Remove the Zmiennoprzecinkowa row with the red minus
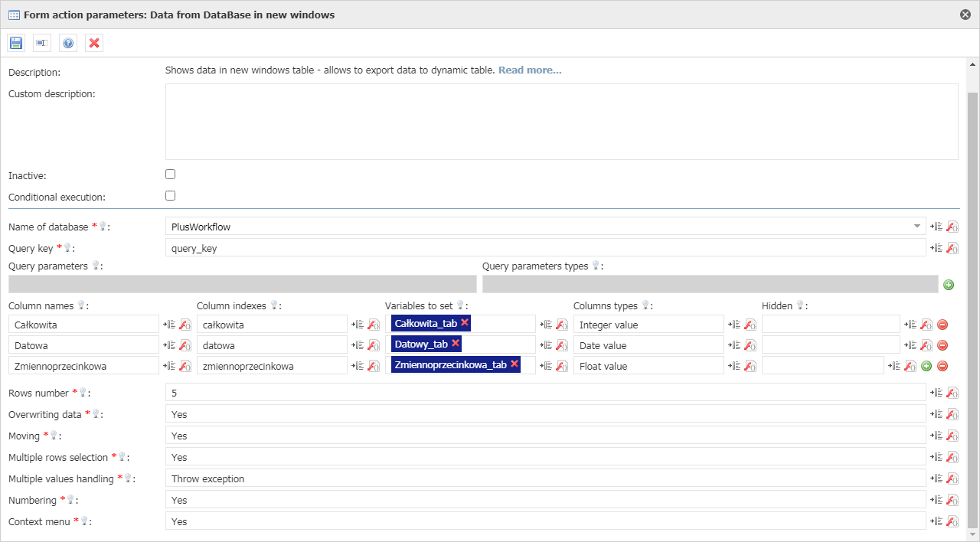 pos(942,366)
